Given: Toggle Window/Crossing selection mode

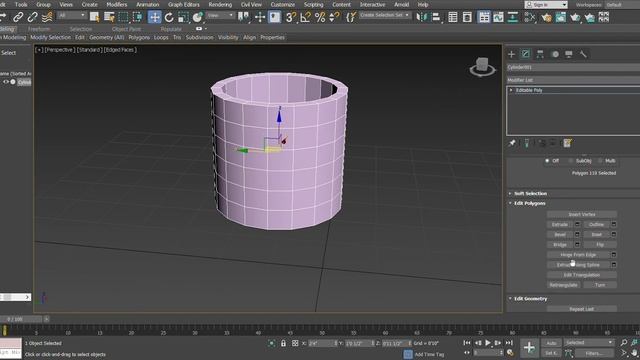Looking at the screenshot, I should coord(138,17).
